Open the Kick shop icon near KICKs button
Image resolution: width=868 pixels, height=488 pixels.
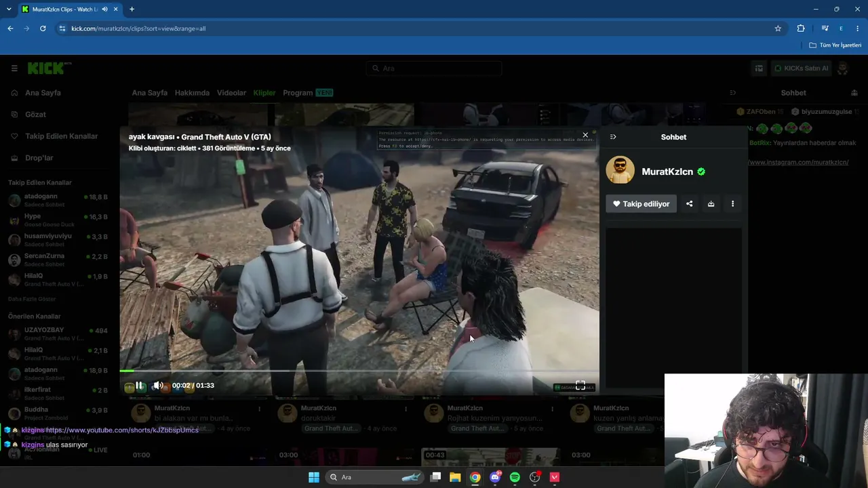[759, 68]
